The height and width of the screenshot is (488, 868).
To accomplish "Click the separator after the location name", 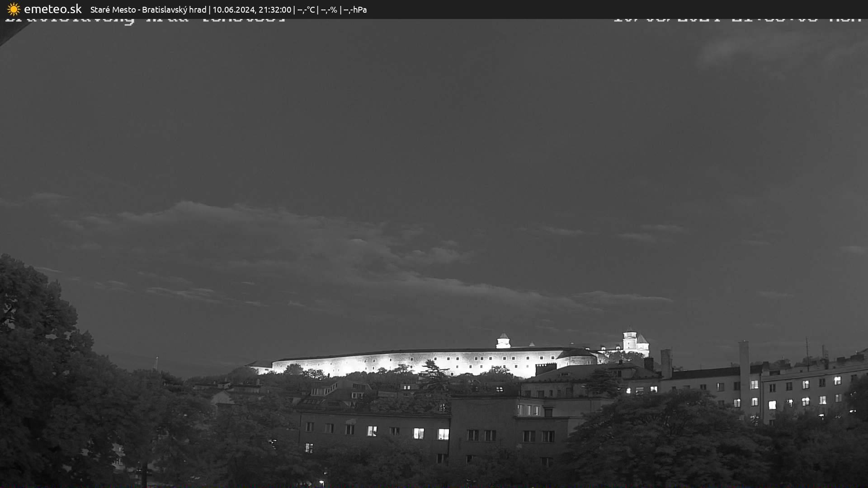I will (x=210, y=9).
